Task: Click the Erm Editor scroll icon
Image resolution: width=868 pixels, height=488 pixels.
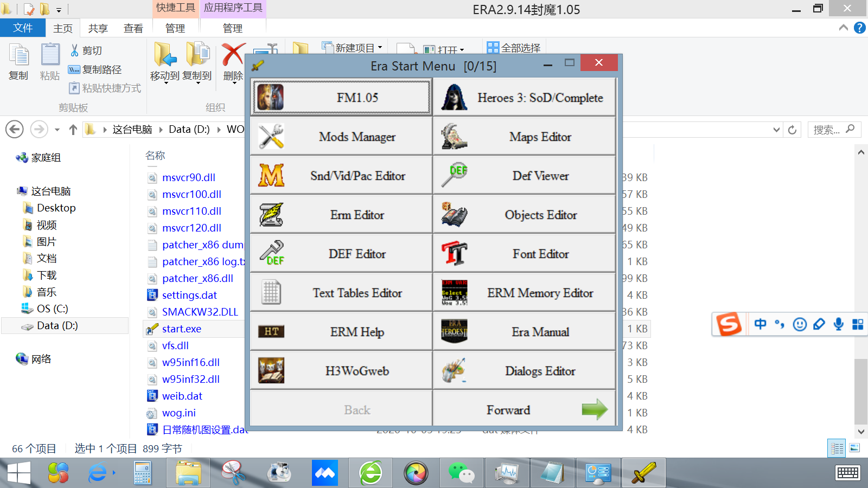Action: pos(271,215)
